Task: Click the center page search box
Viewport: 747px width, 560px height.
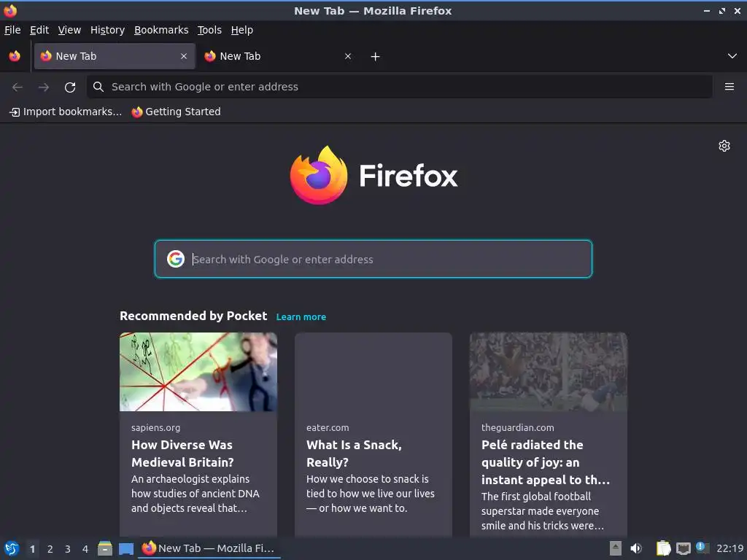Action: tap(373, 259)
